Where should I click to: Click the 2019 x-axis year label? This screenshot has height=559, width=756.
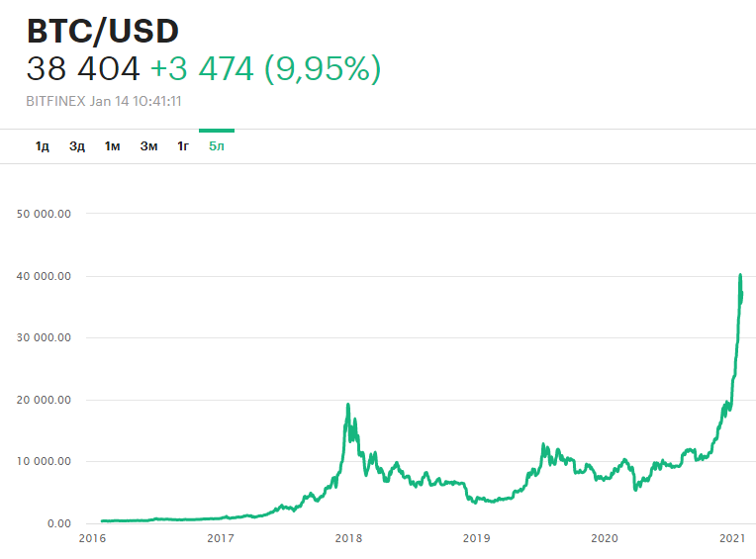click(476, 538)
